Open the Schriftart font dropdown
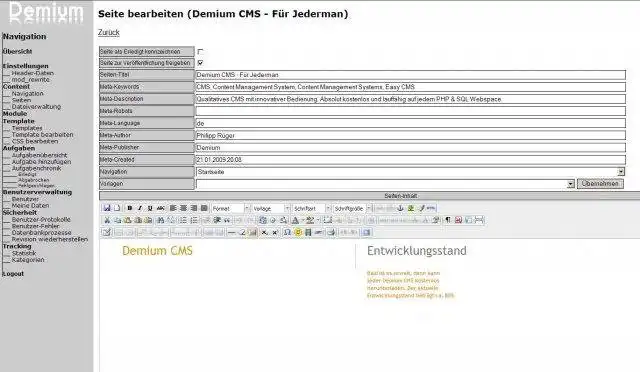640x372 pixels. pos(311,208)
